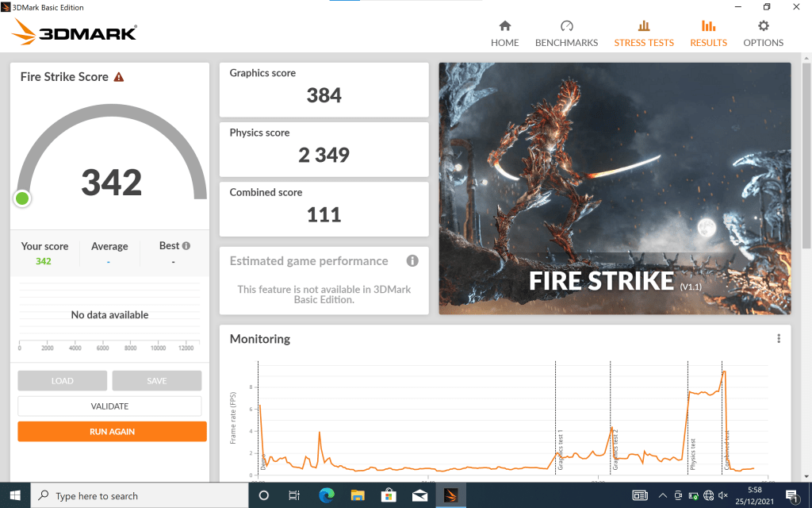The image size is (812, 508).
Task: Show hidden system tray icons
Action: 662,495
